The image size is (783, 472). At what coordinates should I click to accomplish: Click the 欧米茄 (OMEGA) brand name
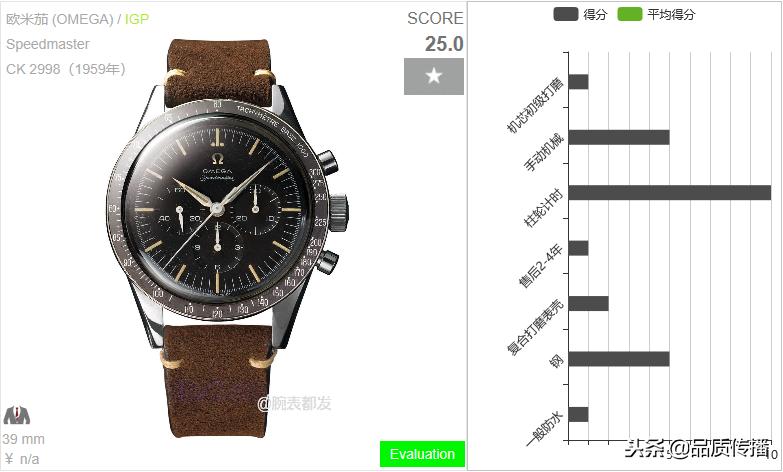tap(60, 19)
